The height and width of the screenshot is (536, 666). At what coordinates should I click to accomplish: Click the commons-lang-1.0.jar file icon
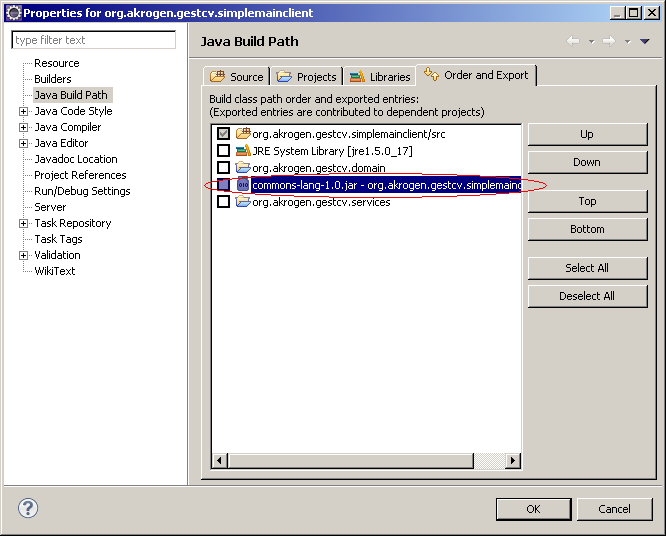click(x=243, y=185)
